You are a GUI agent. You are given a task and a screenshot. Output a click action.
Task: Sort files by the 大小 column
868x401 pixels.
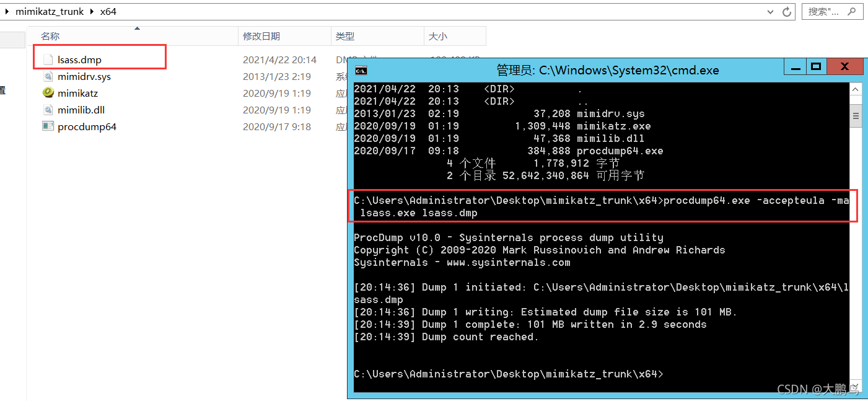point(455,37)
